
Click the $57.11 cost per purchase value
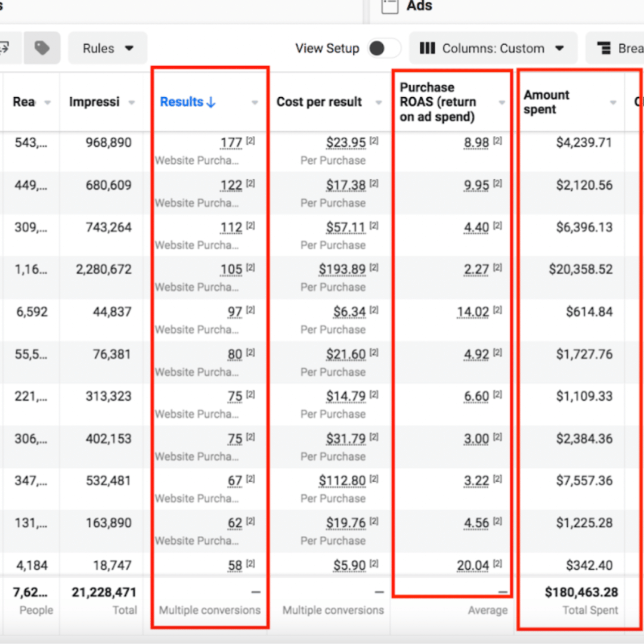pyautogui.click(x=346, y=228)
